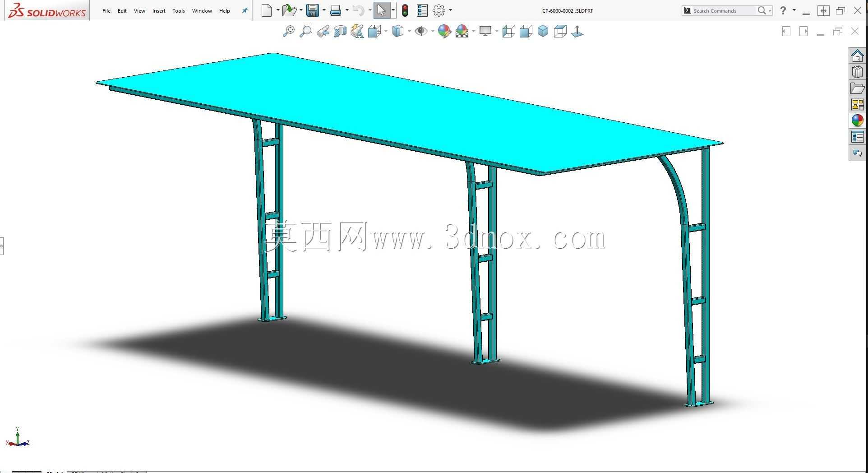
Task: Switch to Hidden Lines Visible display
Action: coord(560,31)
